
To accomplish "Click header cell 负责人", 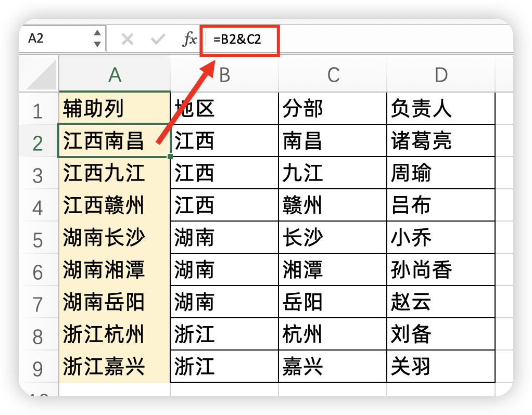I will tap(441, 109).
